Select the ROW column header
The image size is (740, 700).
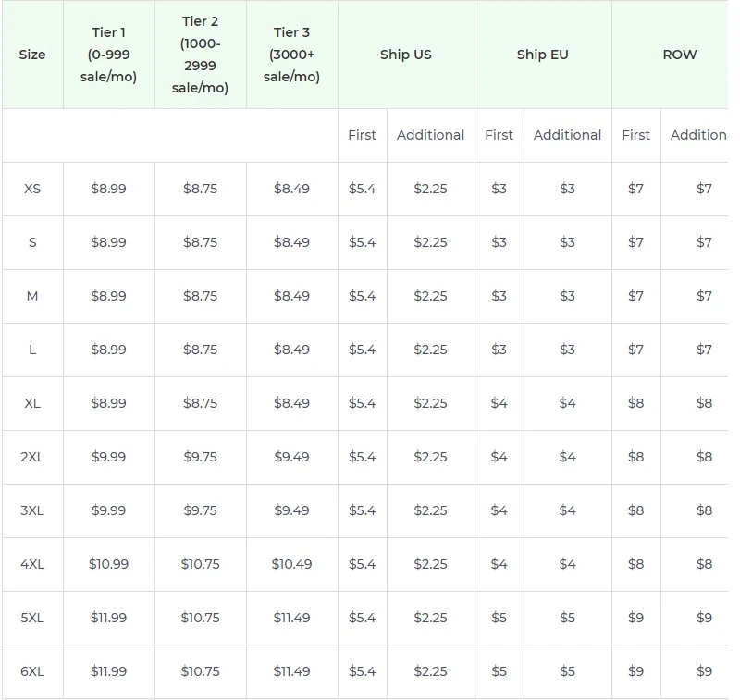pos(680,55)
